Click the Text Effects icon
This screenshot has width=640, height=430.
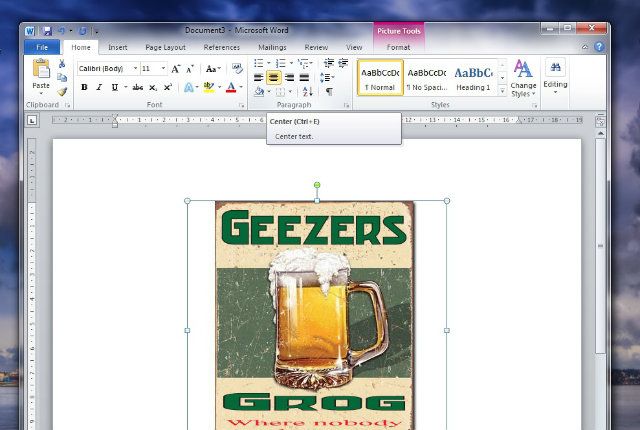tap(189, 87)
